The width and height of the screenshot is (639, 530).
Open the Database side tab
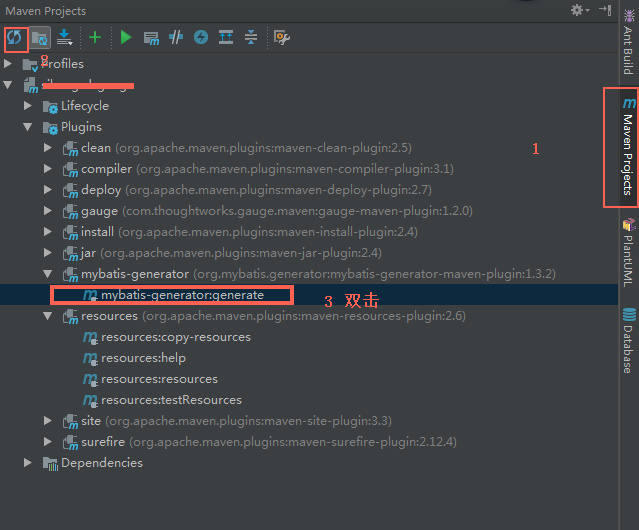point(628,341)
